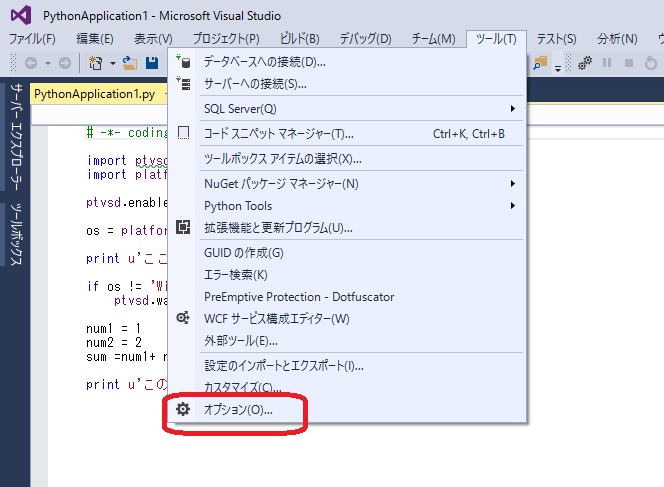Click the '# -*- coding' comment line

[x=127, y=133]
